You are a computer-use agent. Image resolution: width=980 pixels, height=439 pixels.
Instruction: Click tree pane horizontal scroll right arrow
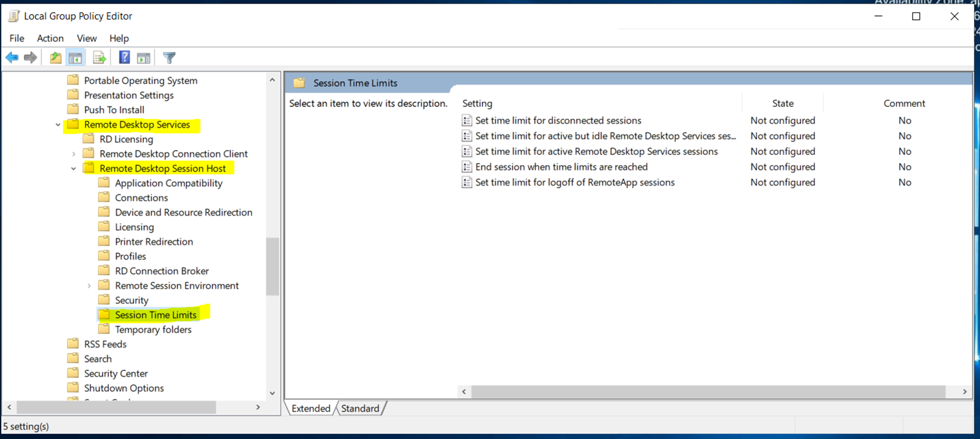pos(258,407)
